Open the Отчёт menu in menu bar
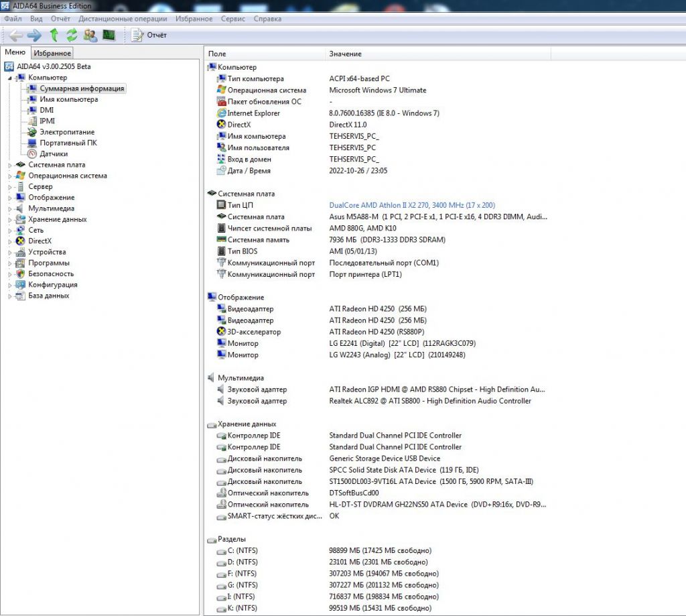The height and width of the screenshot is (616, 686). pos(60,19)
